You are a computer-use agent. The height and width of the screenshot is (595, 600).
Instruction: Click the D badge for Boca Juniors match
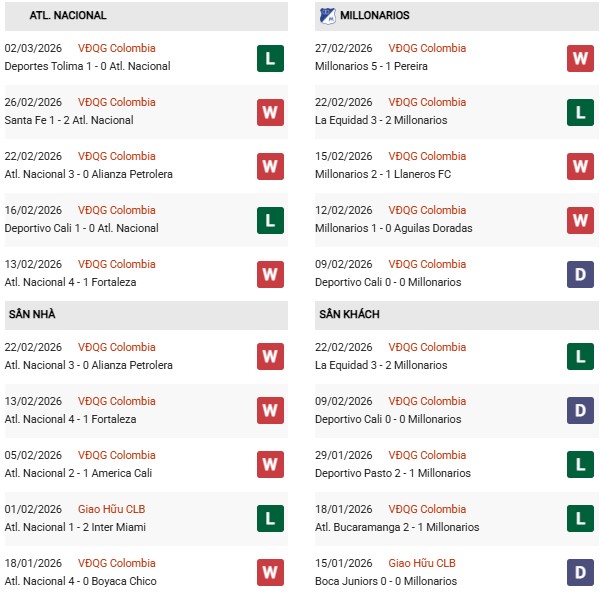point(581,573)
